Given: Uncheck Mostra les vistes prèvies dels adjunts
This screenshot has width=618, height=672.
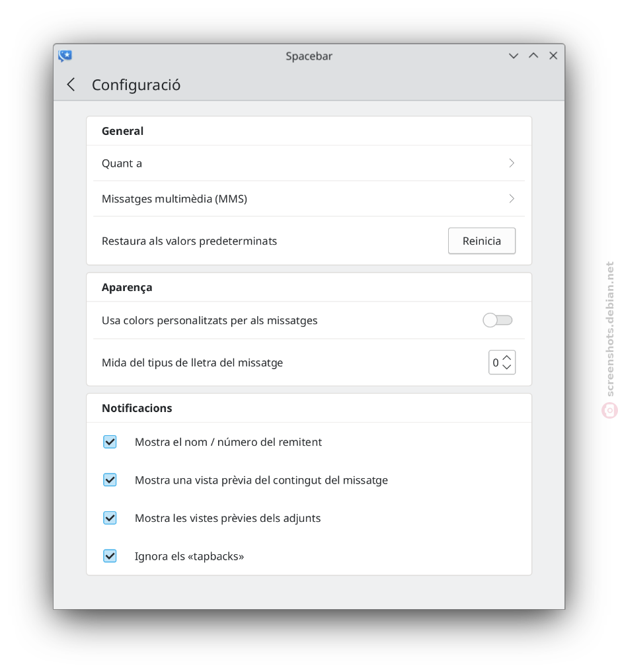Looking at the screenshot, I should tap(110, 518).
